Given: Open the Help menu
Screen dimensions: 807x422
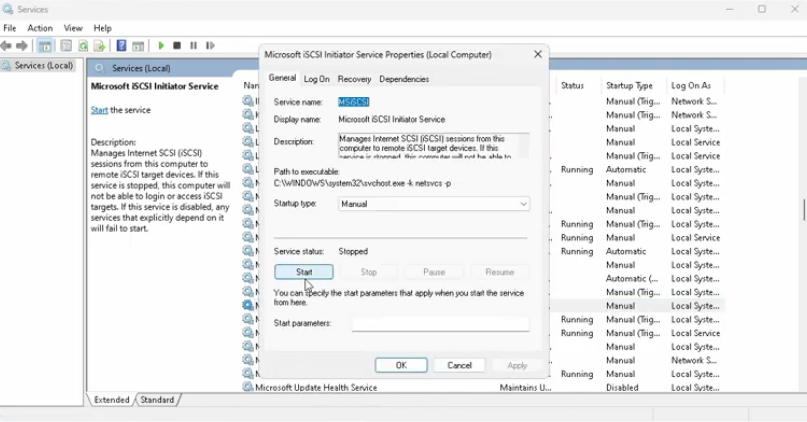Looking at the screenshot, I should [x=102, y=28].
